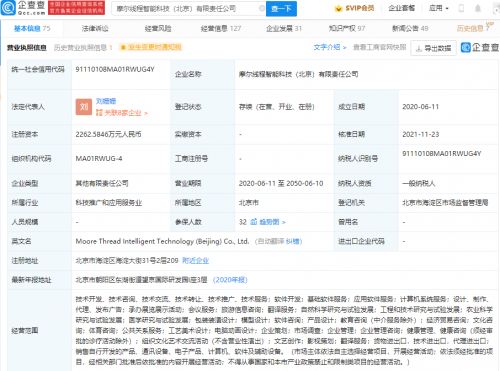This screenshot has height=371, width=500.
Task: Open 历史营业执照信息 1 link
Action: coord(83,48)
